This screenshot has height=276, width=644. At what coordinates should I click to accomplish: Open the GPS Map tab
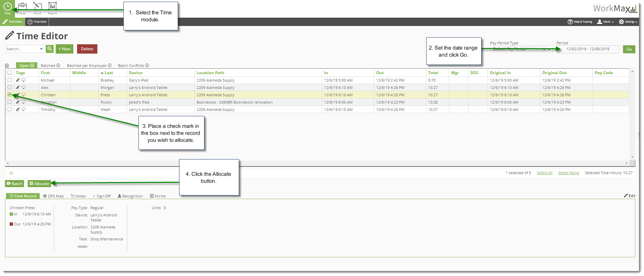point(53,196)
